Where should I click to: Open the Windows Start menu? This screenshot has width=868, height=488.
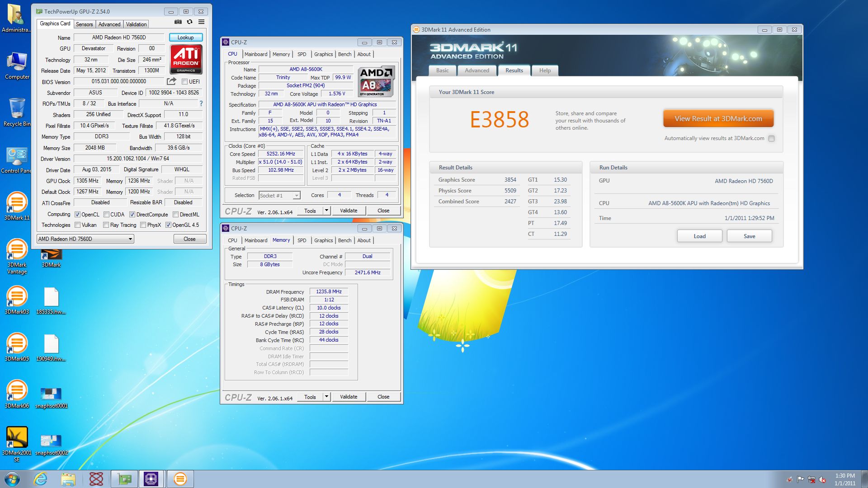pos(12,479)
